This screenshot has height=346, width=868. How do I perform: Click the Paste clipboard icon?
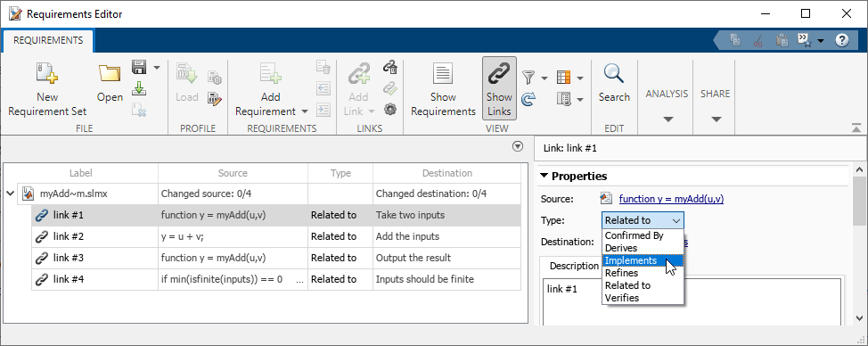(782, 40)
